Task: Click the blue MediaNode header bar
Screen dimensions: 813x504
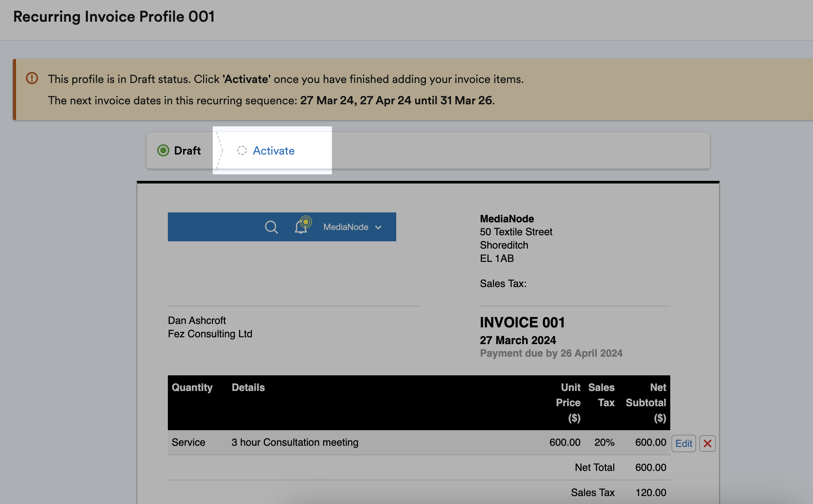Action: click(x=213, y=226)
